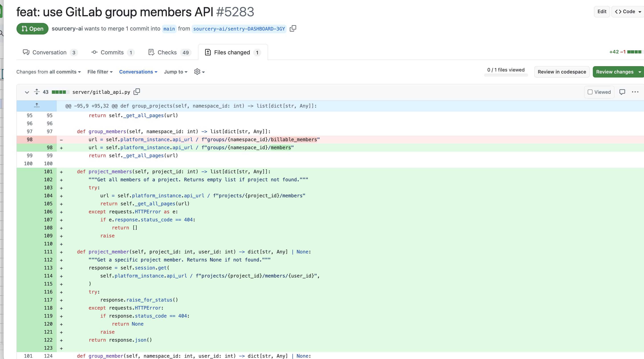Click the Checks tab icon
The image size is (644, 359).
(151, 52)
